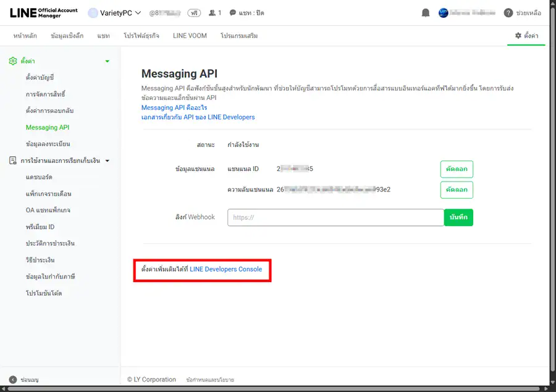Open แพ็กเกจรายเดือน in the sidebar
Viewport: 556px width, 392px height.
49,194
